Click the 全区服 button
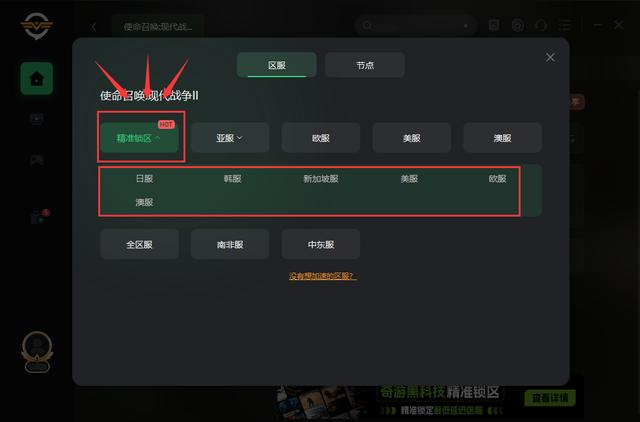The image size is (640, 422). (x=139, y=244)
